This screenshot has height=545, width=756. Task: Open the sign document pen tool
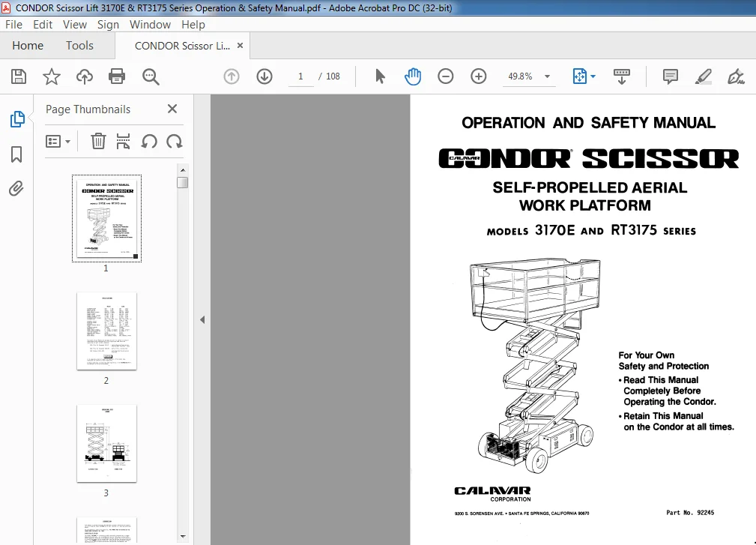[x=736, y=76]
